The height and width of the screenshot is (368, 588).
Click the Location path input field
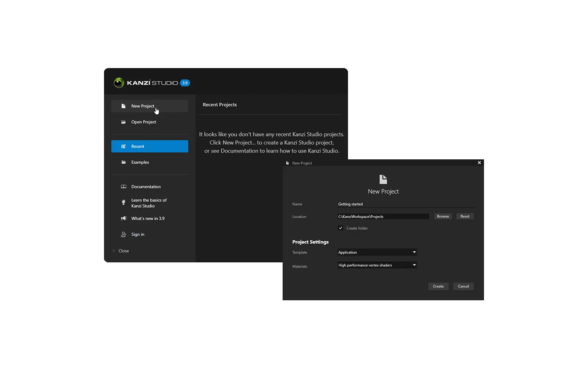(383, 216)
